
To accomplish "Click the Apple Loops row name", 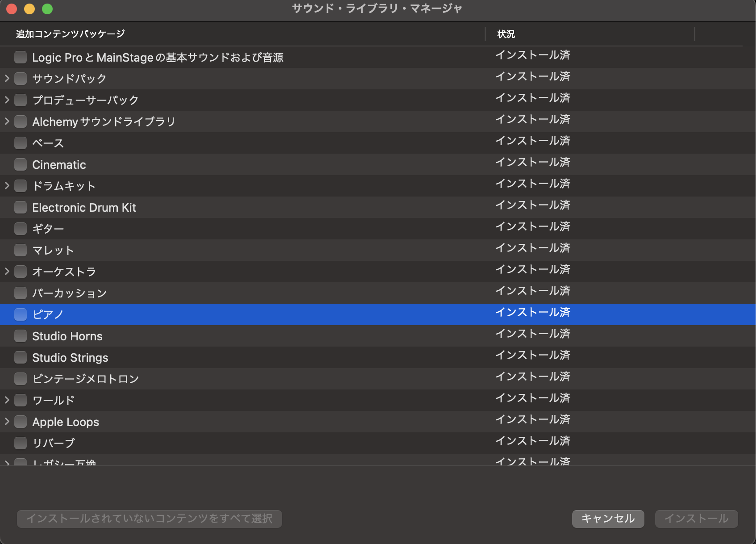I will click(66, 422).
